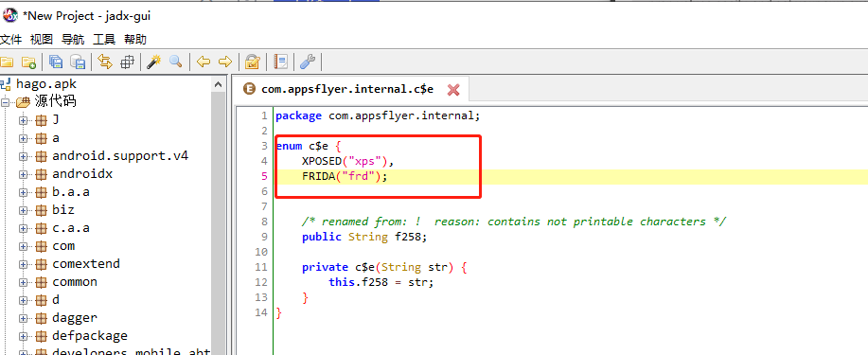Screen dimensions: 868x355
Task: Close the com.appsflyer.internal.c$e tab
Action: point(453,89)
